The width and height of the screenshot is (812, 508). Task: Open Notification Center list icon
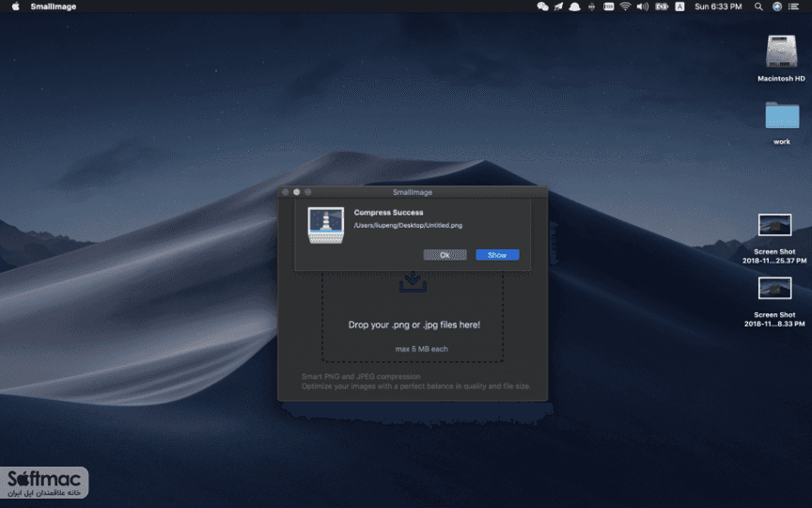[x=793, y=7]
